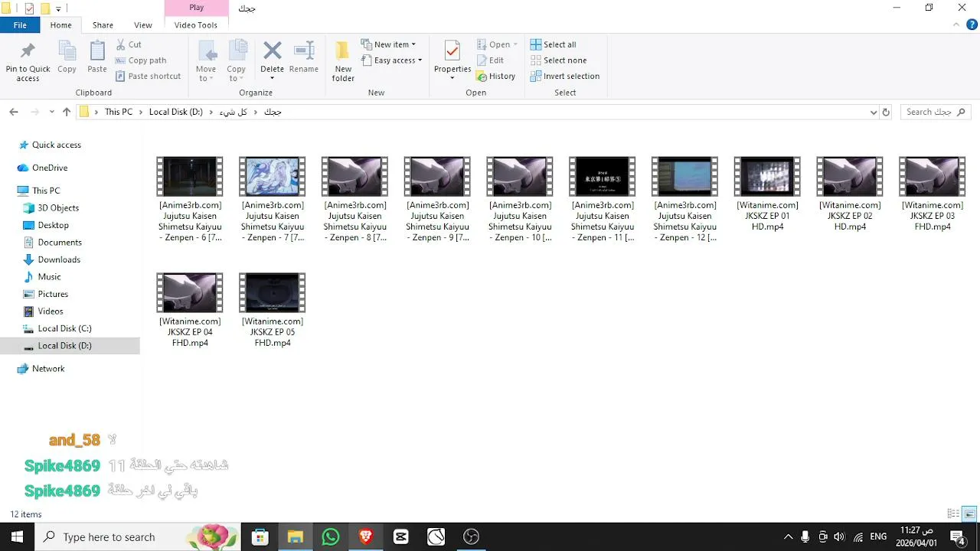Go back with the Back arrow
Viewport: 980px width, 551px height.
[x=14, y=112]
